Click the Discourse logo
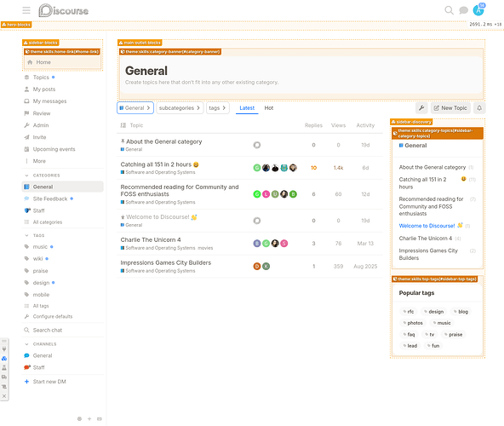The height and width of the screenshot is (426, 504). [x=63, y=10]
